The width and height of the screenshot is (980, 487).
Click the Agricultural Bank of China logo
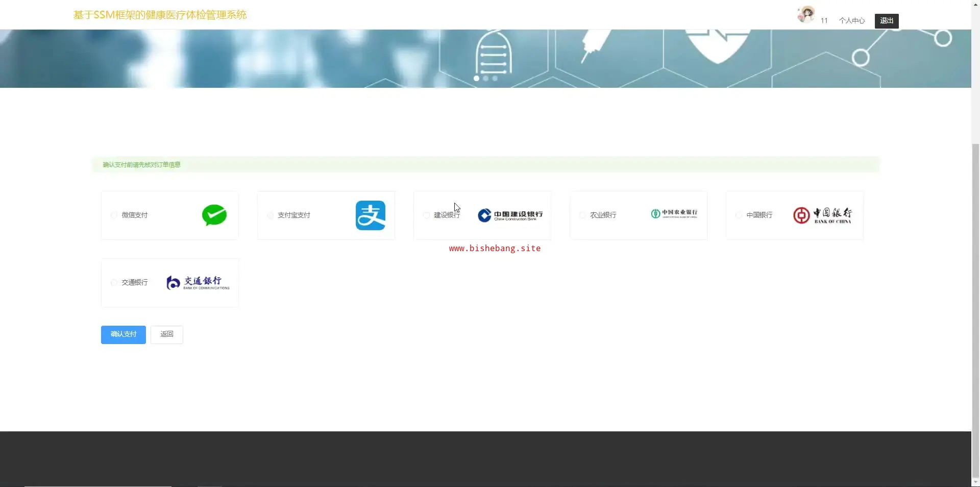pos(674,214)
